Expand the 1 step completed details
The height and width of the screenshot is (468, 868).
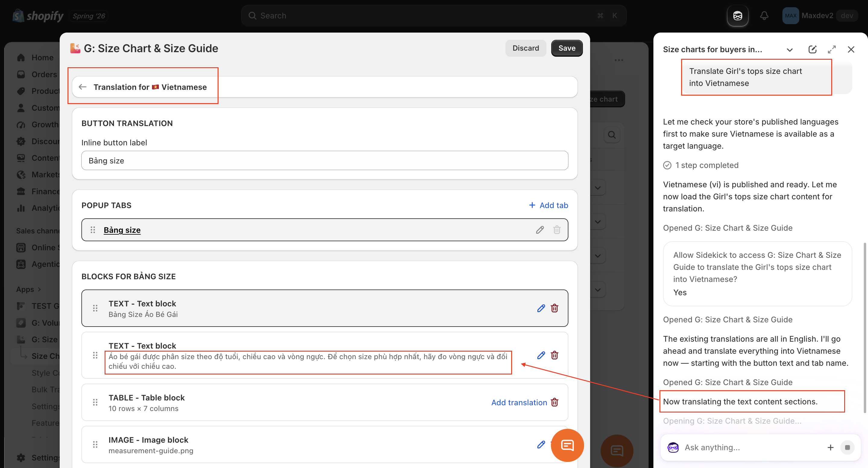coord(701,165)
